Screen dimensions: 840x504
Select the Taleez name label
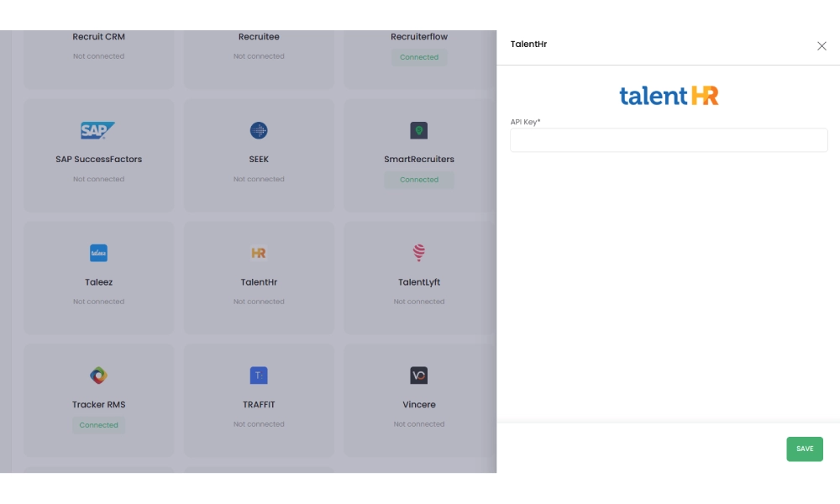click(x=98, y=281)
